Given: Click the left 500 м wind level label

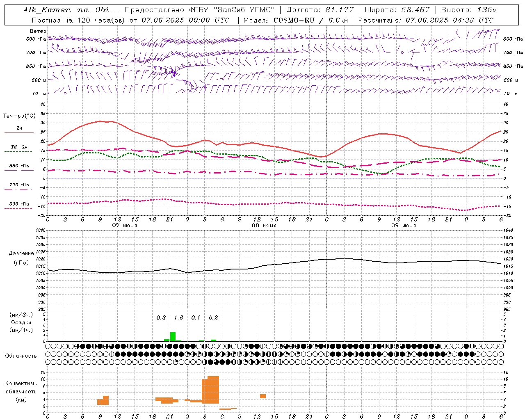Looking at the screenshot, I should (39, 80).
